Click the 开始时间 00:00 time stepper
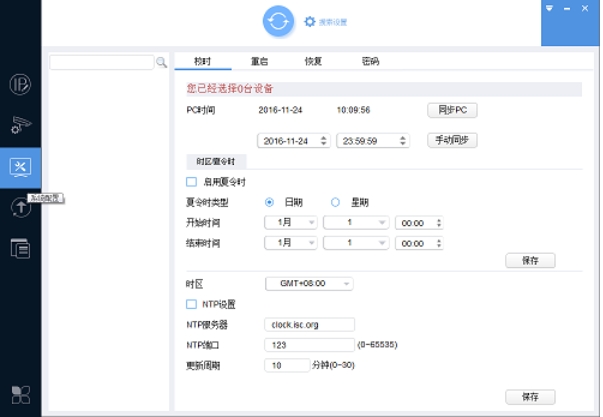This screenshot has height=417, width=603. tap(439, 223)
